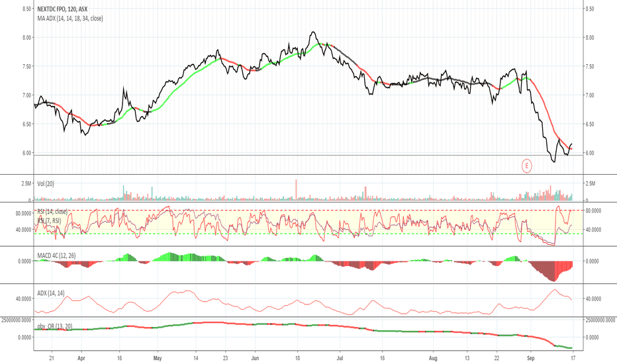Click the 6.50 price label on right axis
Screen dimensions: 617x364
pyautogui.click(x=589, y=124)
